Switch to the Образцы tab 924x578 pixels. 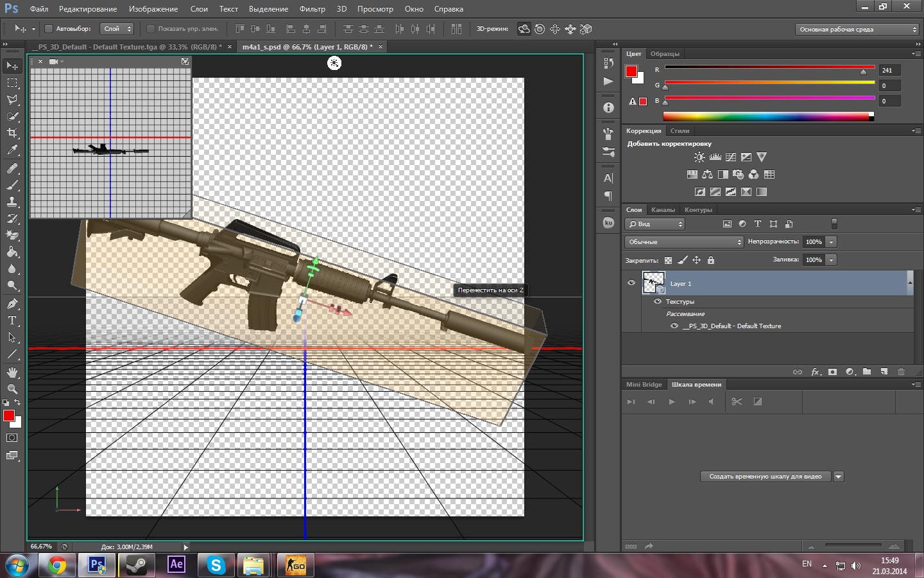pyautogui.click(x=665, y=54)
